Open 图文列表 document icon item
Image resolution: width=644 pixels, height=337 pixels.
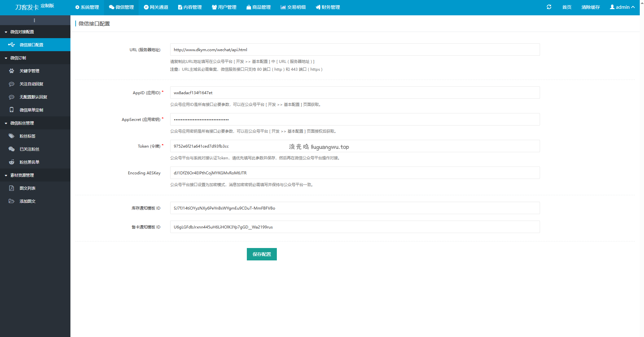pos(12,188)
